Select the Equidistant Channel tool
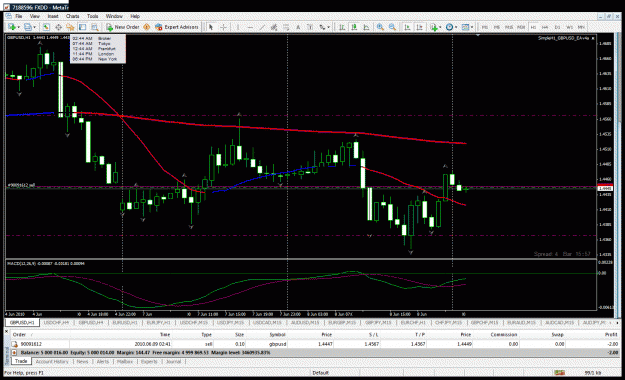The image size is (625, 380). (x=274, y=27)
